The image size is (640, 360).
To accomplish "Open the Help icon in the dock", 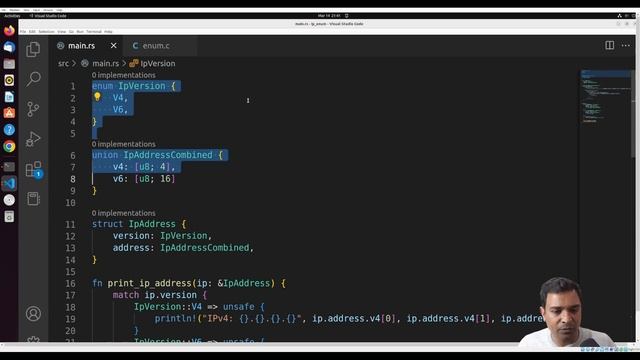I will click(9, 130).
